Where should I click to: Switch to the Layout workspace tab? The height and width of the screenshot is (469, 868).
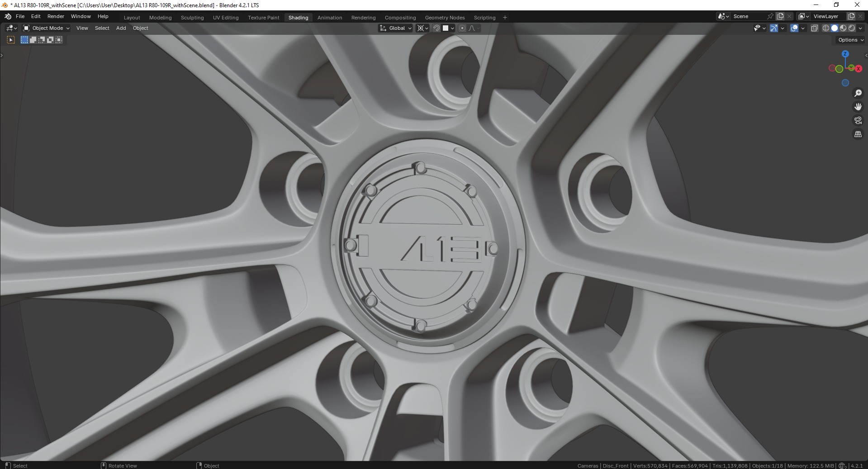tap(132, 18)
